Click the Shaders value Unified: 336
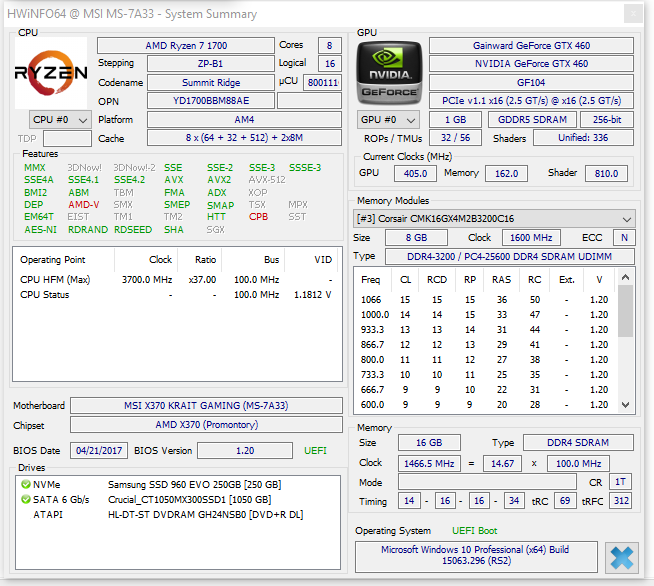This screenshot has height=586, width=654. (583, 138)
